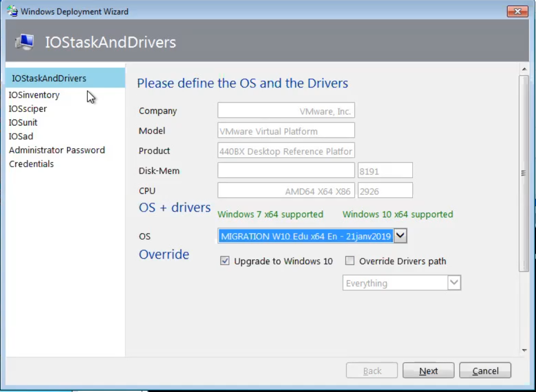This screenshot has width=536, height=392.
Task: Uncheck the Upgrade to Windows 10 checkbox
Action: point(225,261)
